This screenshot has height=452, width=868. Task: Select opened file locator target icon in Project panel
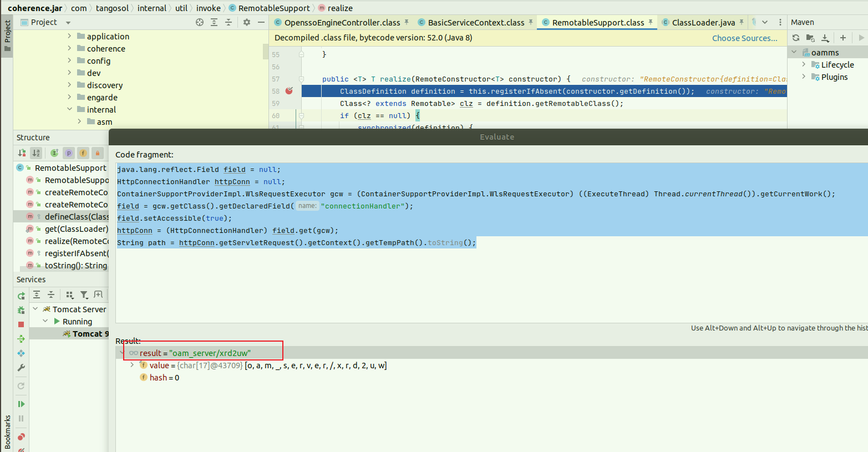200,22
